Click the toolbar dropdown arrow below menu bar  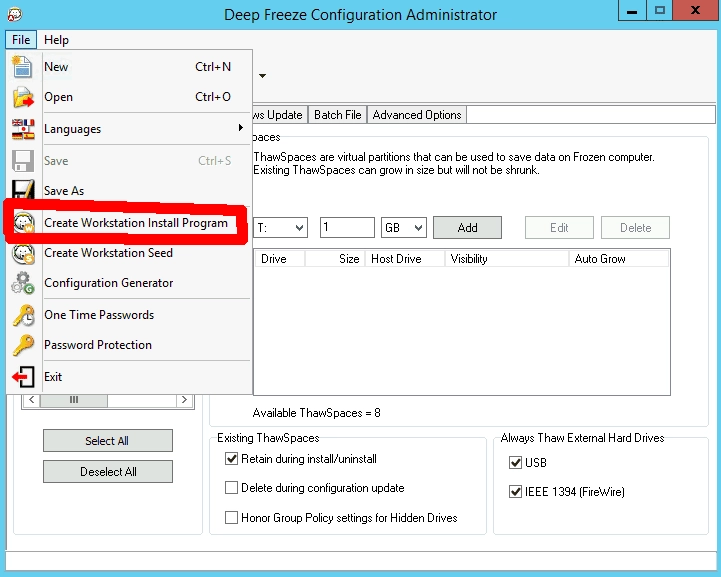point(262,76)
